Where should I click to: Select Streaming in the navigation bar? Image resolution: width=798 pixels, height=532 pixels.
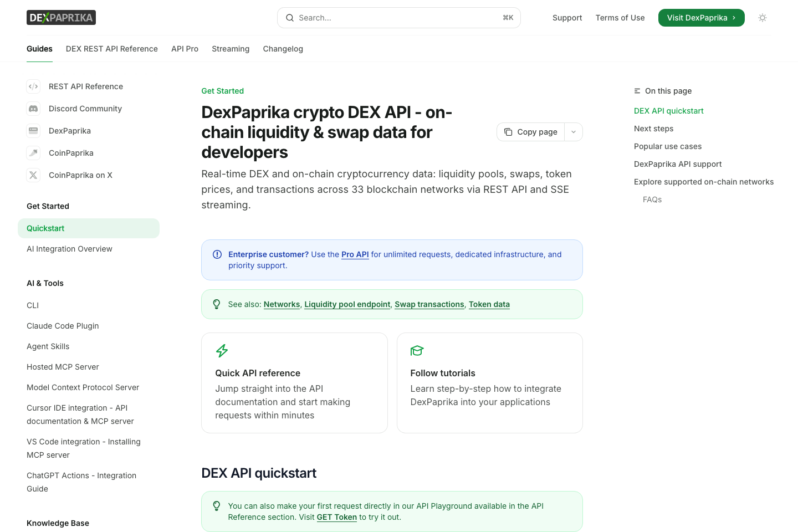coord(231,49)
